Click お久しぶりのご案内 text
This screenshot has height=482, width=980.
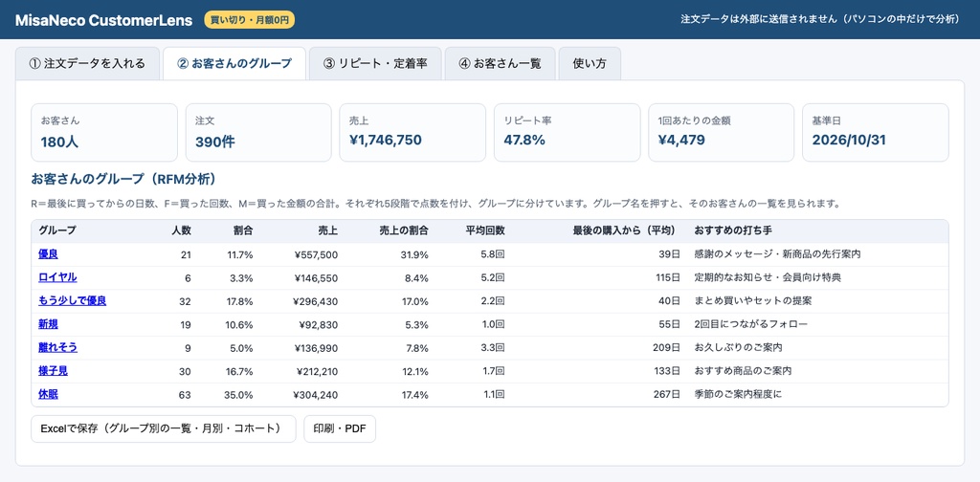click(x=738, y=348)
